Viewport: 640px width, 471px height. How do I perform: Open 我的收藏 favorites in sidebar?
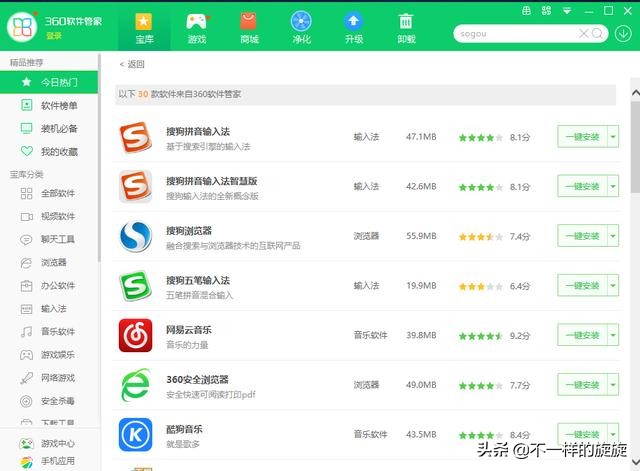coord(49,152)
